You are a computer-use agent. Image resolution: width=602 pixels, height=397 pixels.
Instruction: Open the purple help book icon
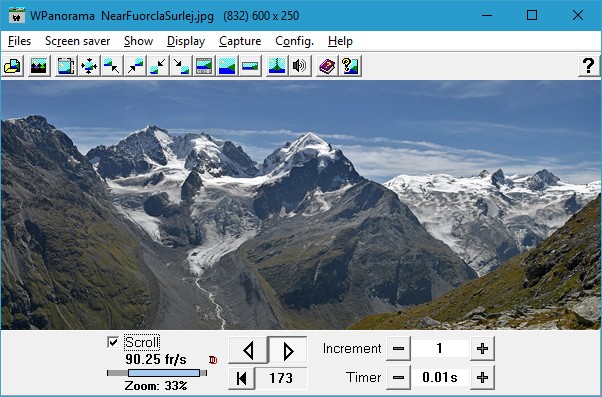327,66
